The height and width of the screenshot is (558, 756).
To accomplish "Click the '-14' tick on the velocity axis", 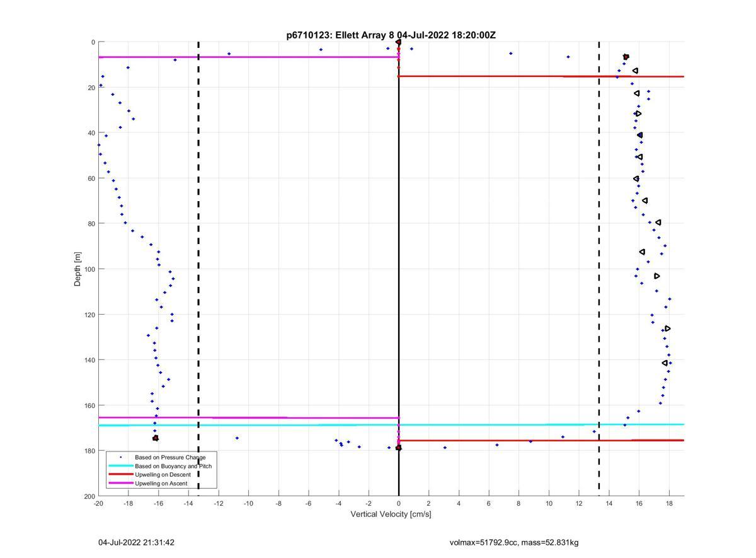I will (188, 503).
